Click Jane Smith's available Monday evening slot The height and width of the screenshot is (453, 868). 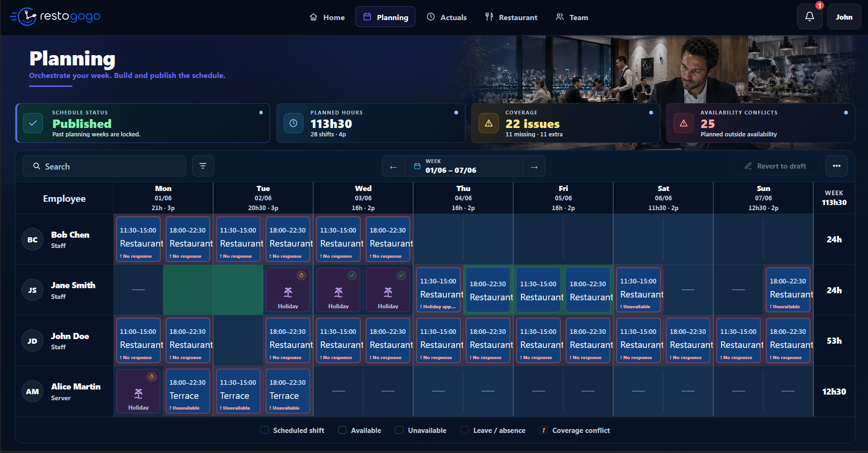(188, 290)
